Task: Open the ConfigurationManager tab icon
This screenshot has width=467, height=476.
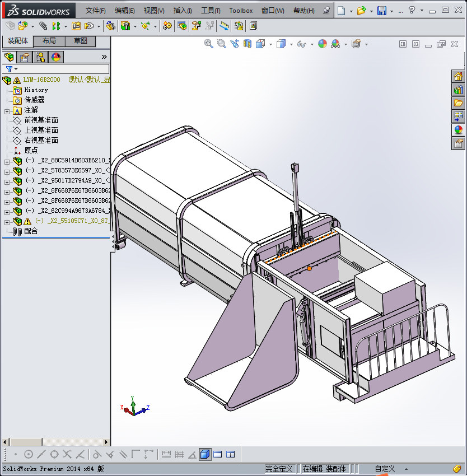Action: pyautogui.click(x=40, y=57)
